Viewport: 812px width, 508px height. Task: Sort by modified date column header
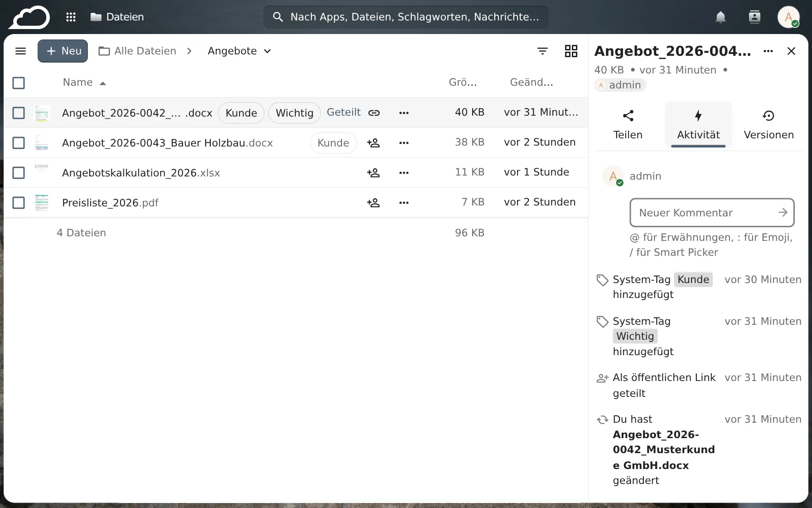(x=532, y=83)
